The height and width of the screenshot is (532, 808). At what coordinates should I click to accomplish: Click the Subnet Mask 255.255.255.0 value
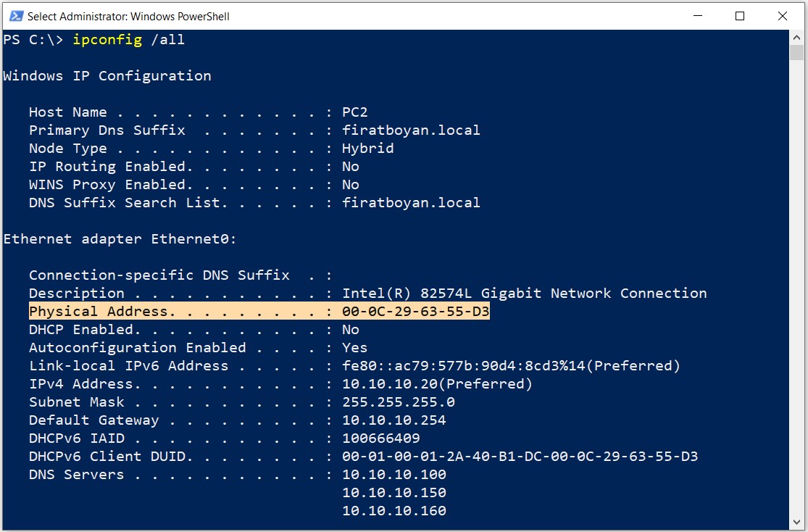click(399, 402)
